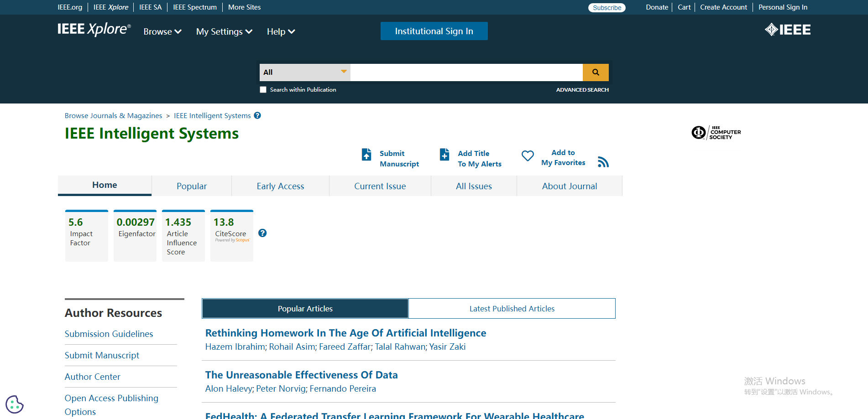Open Submit Manuscript under Author Resources
868x419 pixels.
tap(102, 356)
